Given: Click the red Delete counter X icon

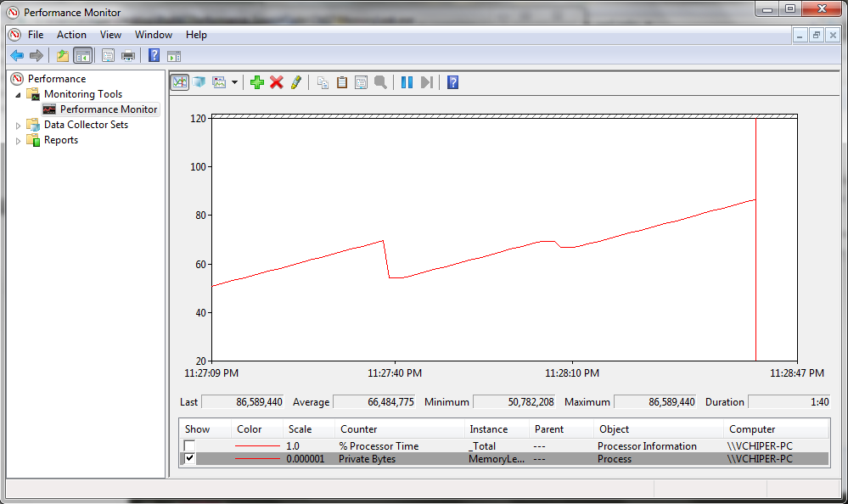Looking at the screenshot, I should click(x=277, y=82).
